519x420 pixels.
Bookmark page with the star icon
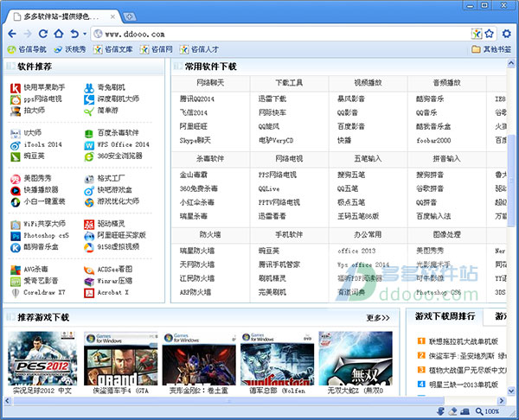pos(490,34)
